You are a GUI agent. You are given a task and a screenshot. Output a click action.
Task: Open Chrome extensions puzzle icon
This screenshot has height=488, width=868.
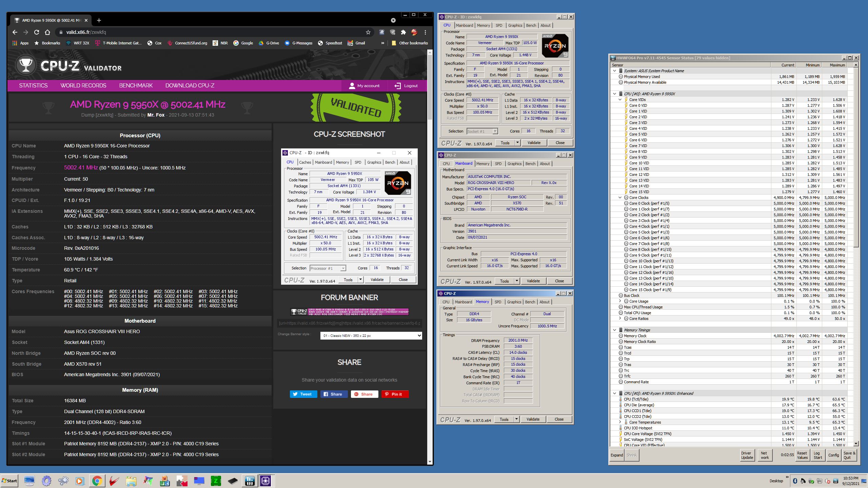coord(403,32)
